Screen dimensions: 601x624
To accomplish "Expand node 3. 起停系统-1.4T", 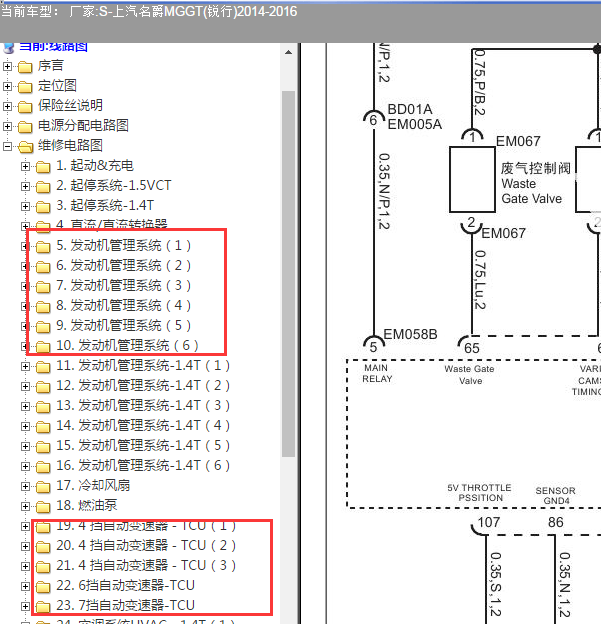I will click(25, 206).
